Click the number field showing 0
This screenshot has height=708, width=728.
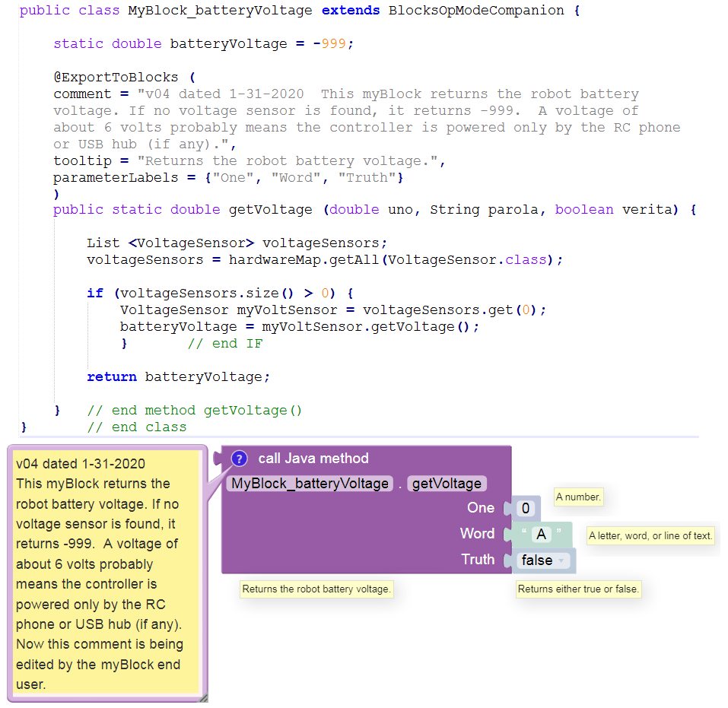525,508
